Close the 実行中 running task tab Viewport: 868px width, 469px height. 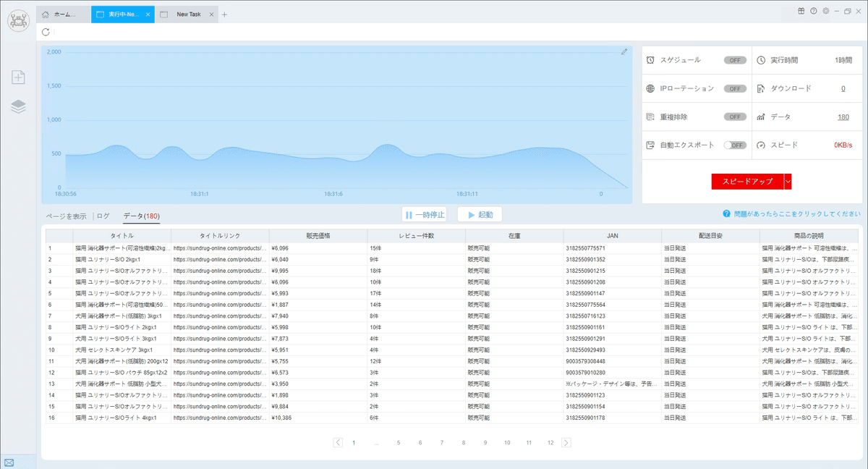point(148,14)
